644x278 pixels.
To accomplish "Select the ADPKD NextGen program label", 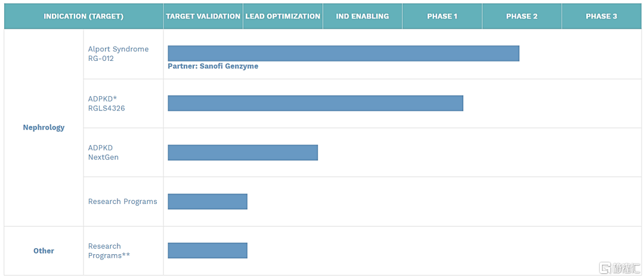I will coord(103,153).
